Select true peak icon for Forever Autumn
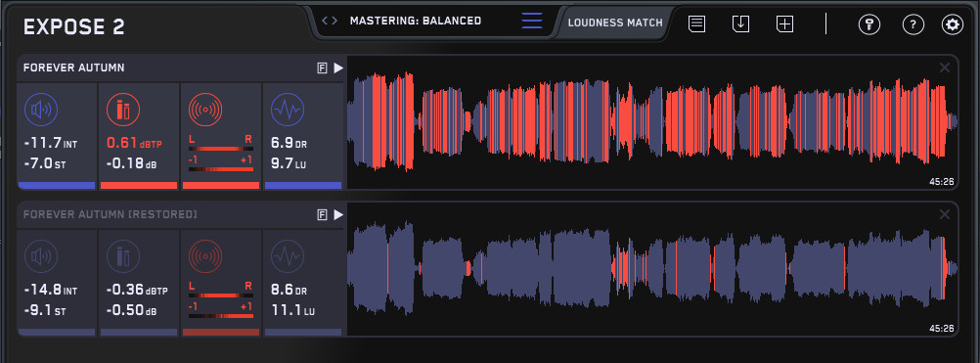Image resolution: width=980 pixels, height=363 pixels. tap(122, 110)
